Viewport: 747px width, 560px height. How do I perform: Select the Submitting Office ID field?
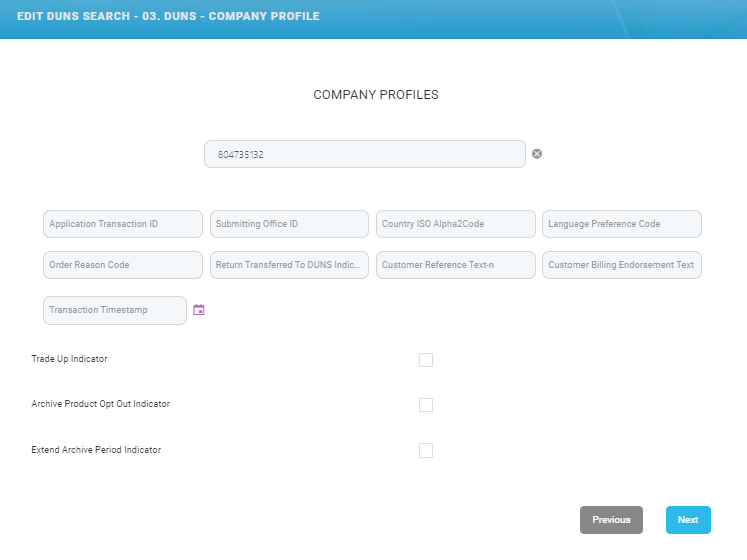click(x=289, y=224)
